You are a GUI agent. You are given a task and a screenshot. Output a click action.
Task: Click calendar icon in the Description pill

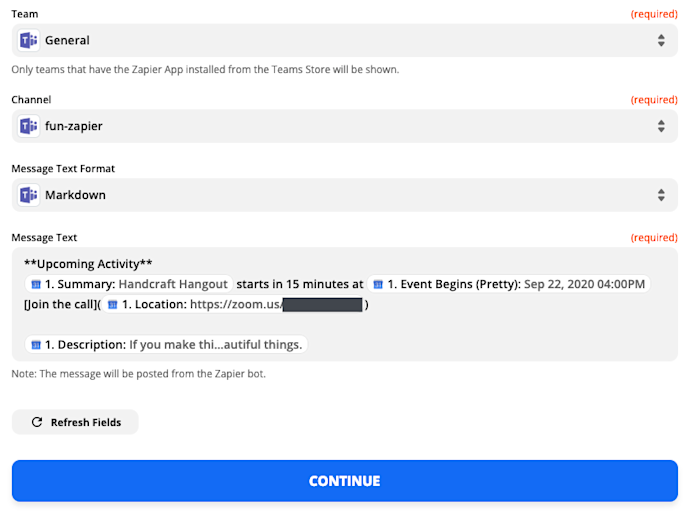click(x=36, y=345)
